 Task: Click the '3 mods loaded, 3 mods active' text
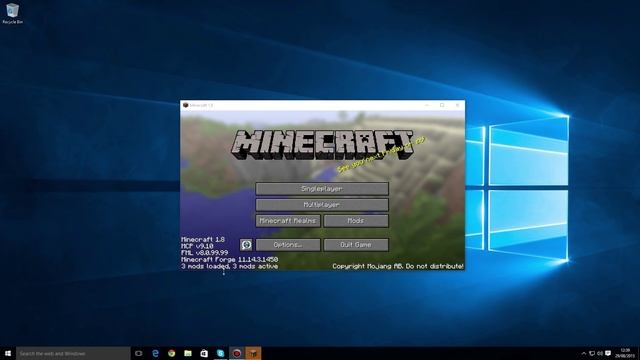(x=229, y=267)
